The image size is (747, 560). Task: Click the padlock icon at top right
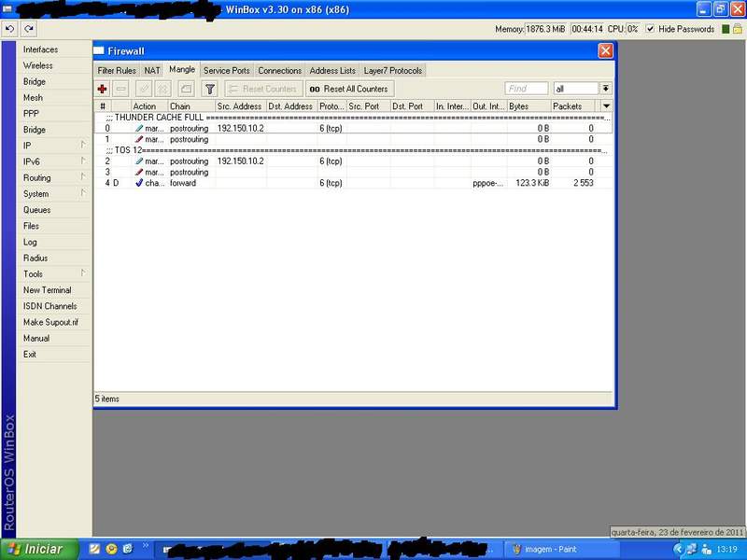tap(738, 29)
